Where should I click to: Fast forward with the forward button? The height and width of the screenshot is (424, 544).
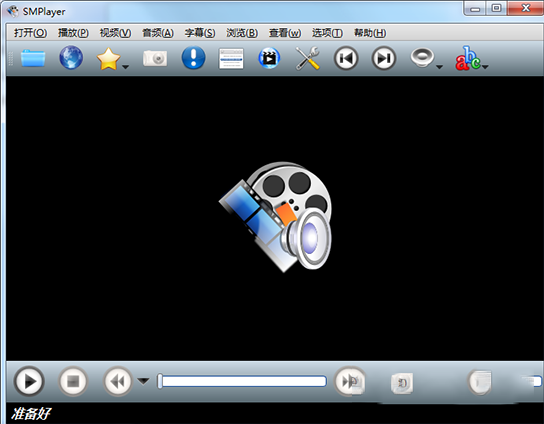pyautogui.click(x=350, y=381)
